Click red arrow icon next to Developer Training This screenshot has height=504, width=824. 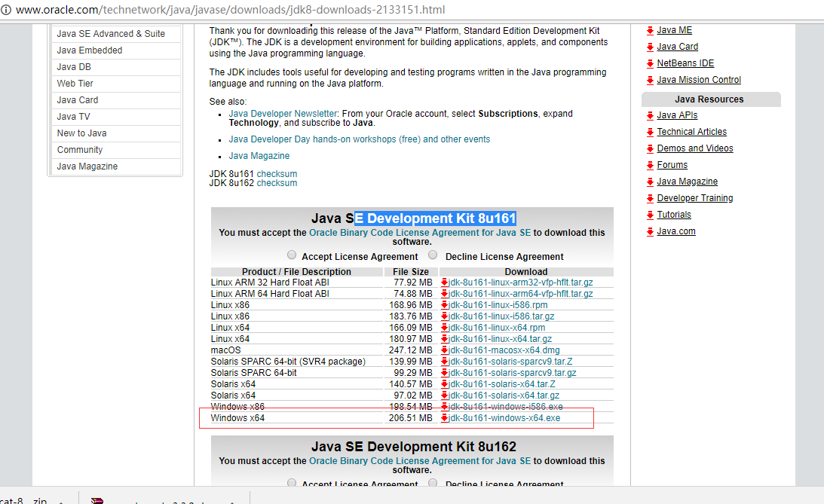[x=650, y=198]
